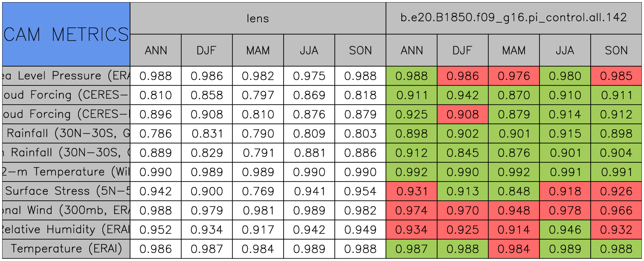Click the red 0.976 Sea Level Pressure cell
Screen dimensions: 644x261
tap(513, 76)
